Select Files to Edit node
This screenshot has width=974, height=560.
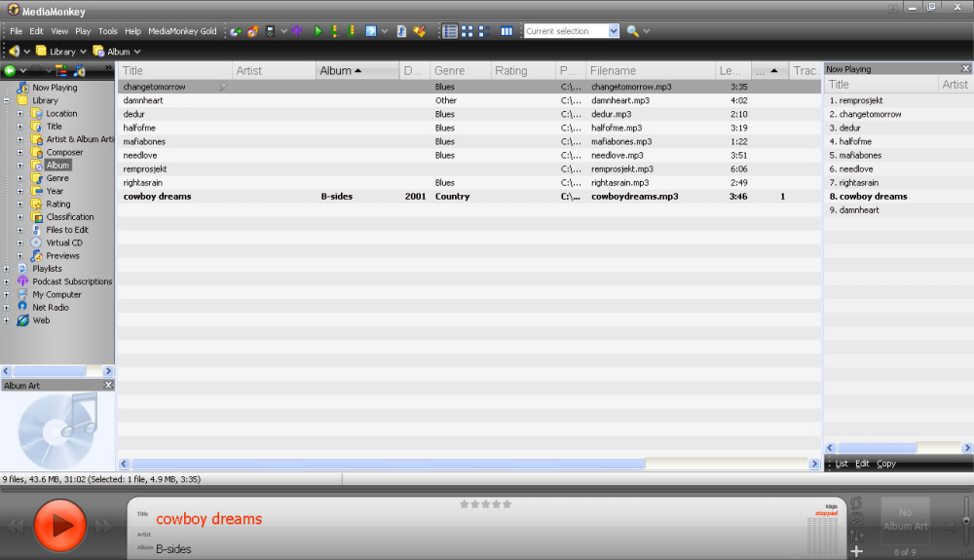[x=67, y=230]
